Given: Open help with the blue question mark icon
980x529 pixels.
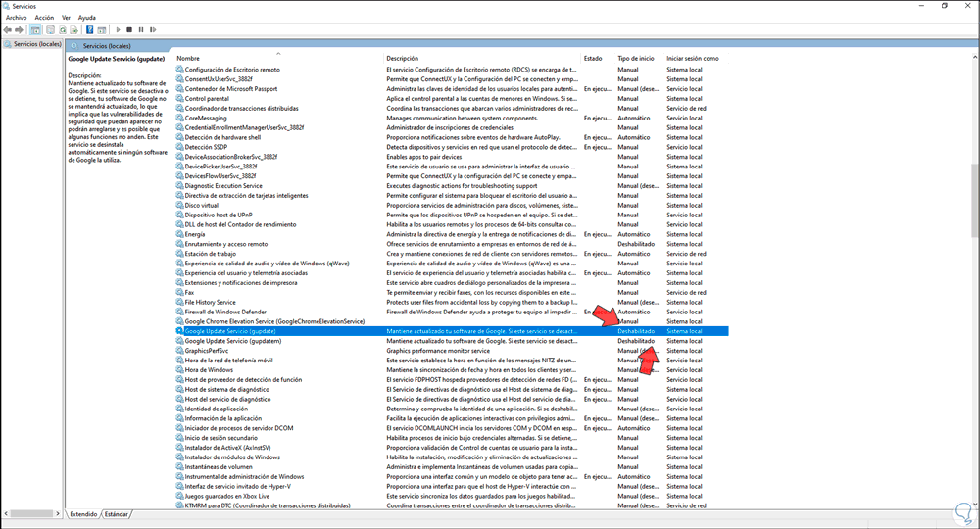Looking at the screenshot, I should point(90,30).
